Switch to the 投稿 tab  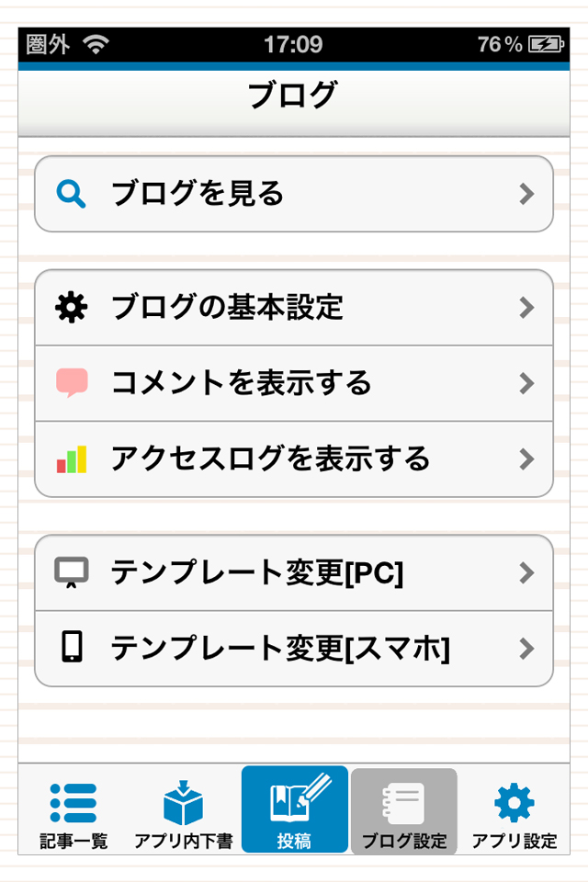point(295,809)
